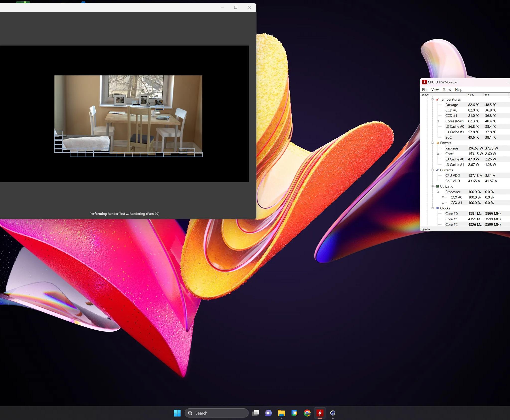Open Task View from the taskbar
The height and width of the screenshot is (420, 510).
click(256, 413)
